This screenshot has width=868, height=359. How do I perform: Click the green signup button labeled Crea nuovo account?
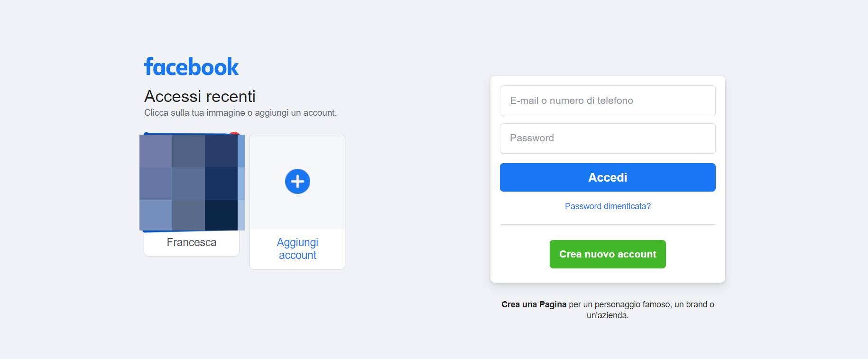click(x=608, y=254)
